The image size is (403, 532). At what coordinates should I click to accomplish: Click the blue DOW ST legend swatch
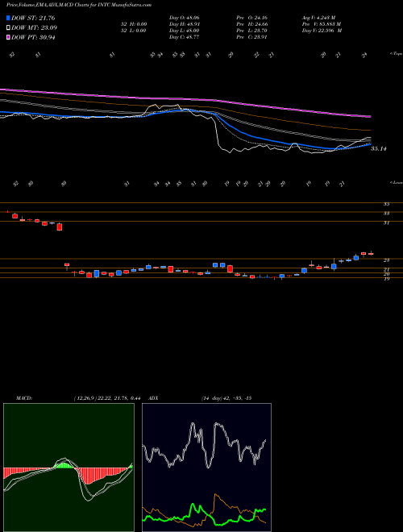click(8, 18)
